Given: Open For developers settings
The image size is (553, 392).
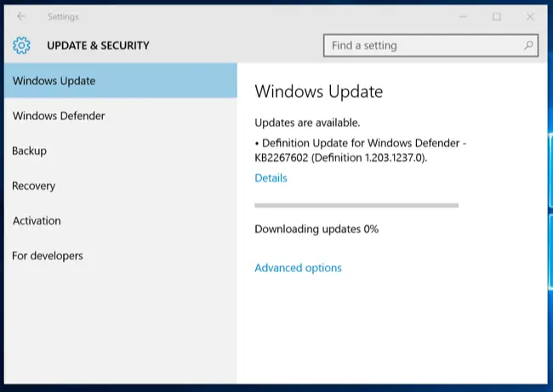Looking at the screenshot, I should pos(121,256).
